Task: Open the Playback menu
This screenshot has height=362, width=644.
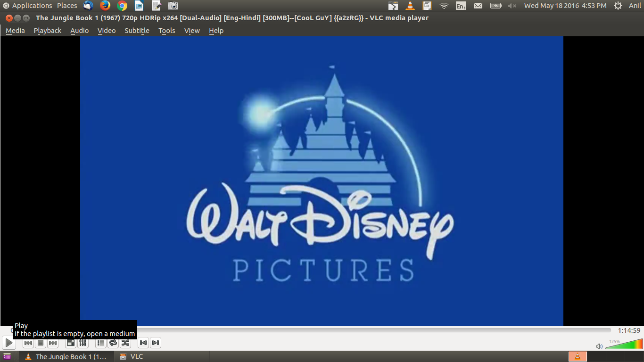Action: coord(48,31)
